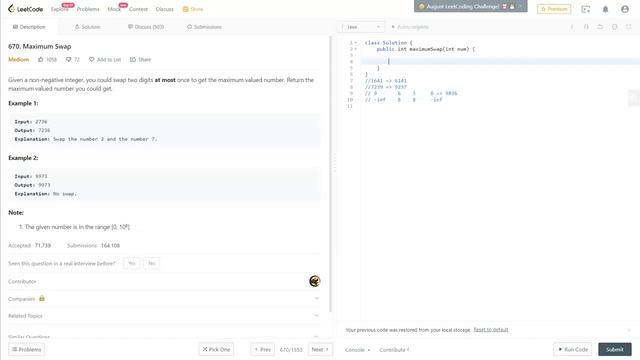
Task: Switch to the Description tab
Action: (x=29, y=27)
